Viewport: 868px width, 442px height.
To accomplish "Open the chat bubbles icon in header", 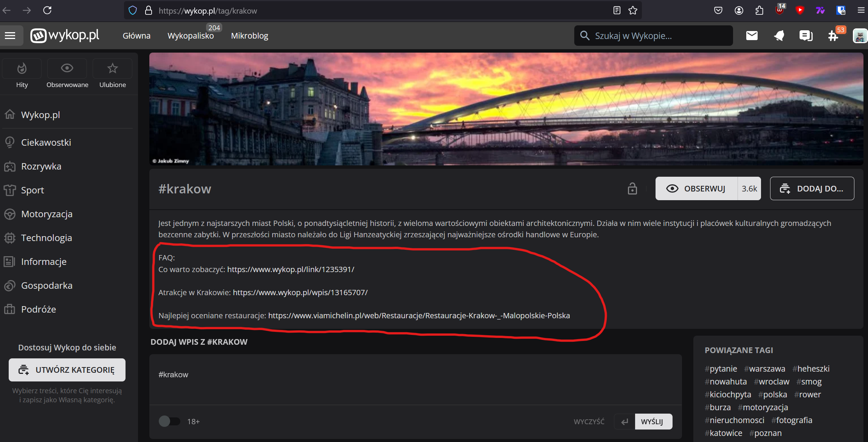I will coord(806,36).
